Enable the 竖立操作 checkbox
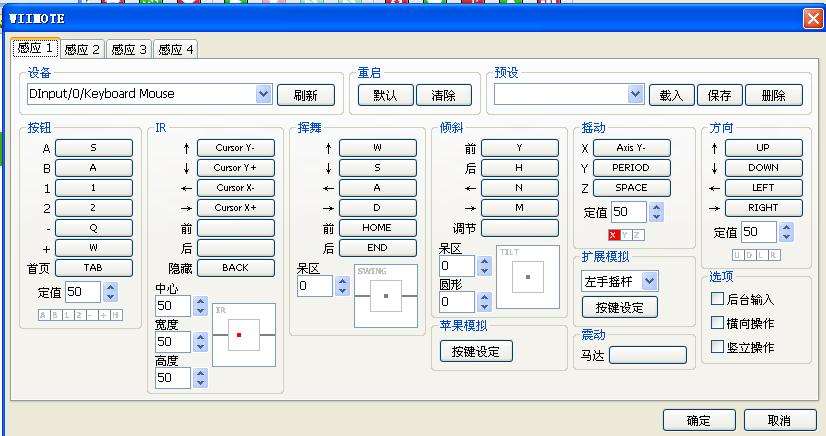Screen dimensions: 826x436 point(717,346)
